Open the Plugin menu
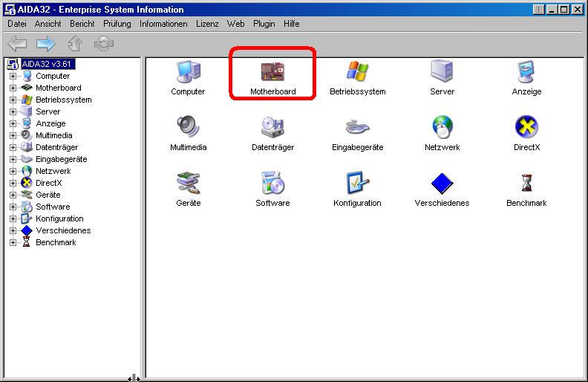Viewport: 588px width, 382px height. point(264,24)
